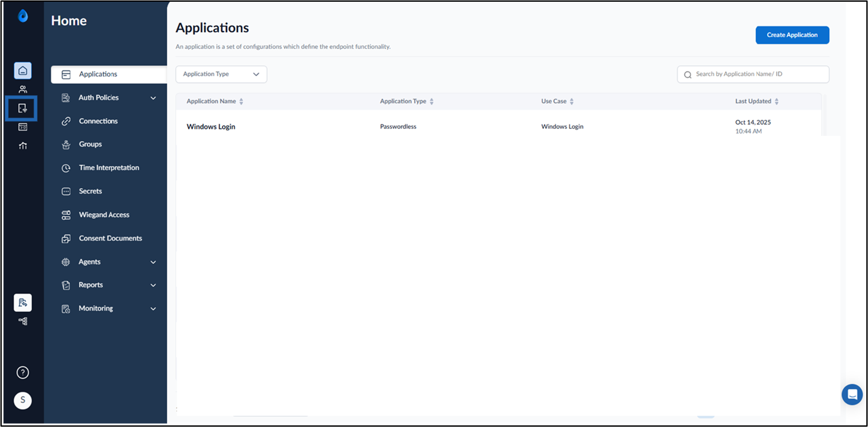
Task: Open the hierarchy tree icon in left rail
Action: [x=23, y=321]
